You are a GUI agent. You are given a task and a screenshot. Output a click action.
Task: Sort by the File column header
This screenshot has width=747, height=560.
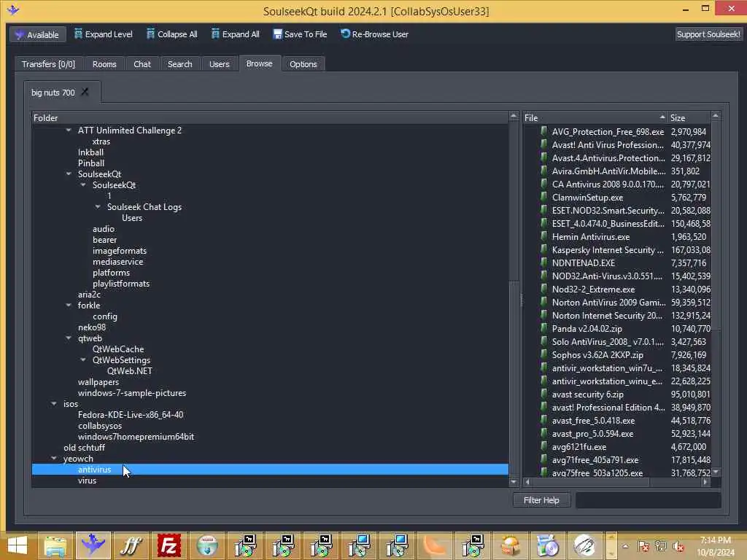[595, 117]
